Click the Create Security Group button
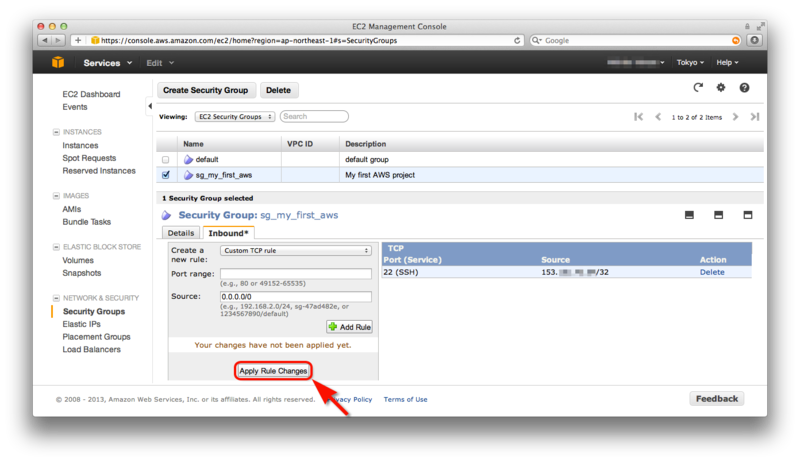This screenshot has height=462, width=800. [x=206, y=90]
